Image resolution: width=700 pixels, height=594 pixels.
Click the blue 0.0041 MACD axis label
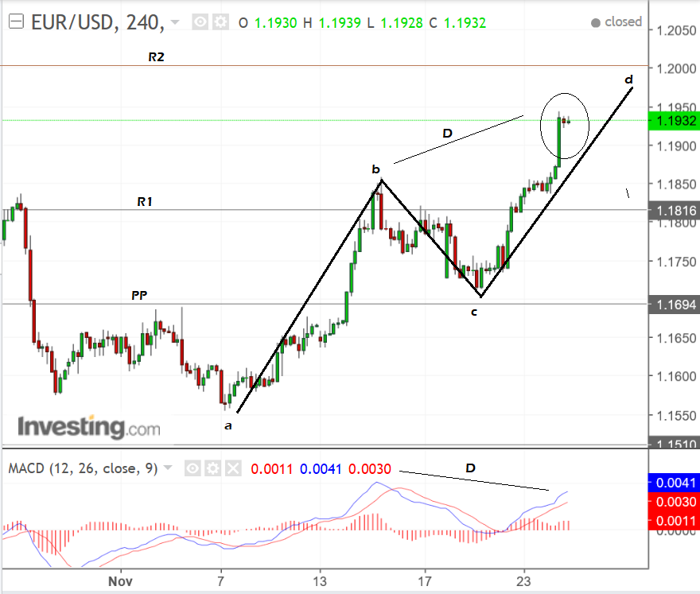point(674,483)
